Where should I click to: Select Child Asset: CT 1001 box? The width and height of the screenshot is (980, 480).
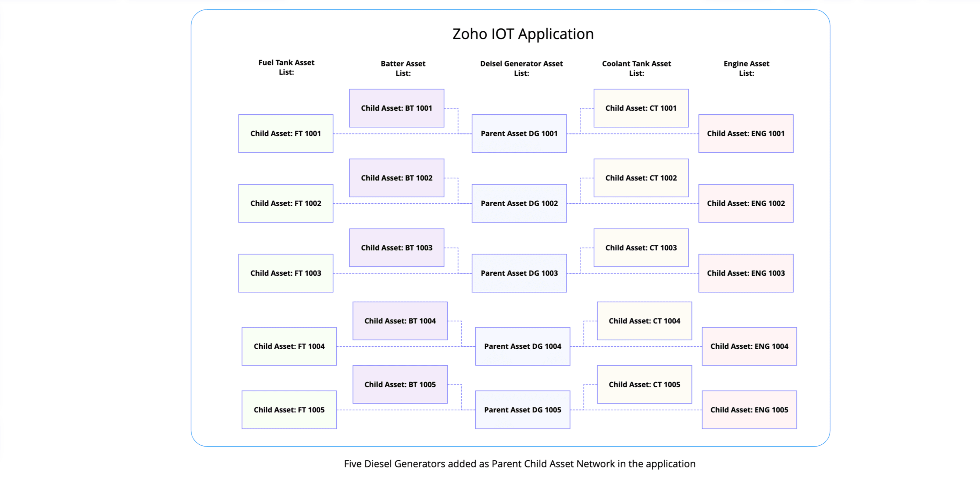pos(641,108)
